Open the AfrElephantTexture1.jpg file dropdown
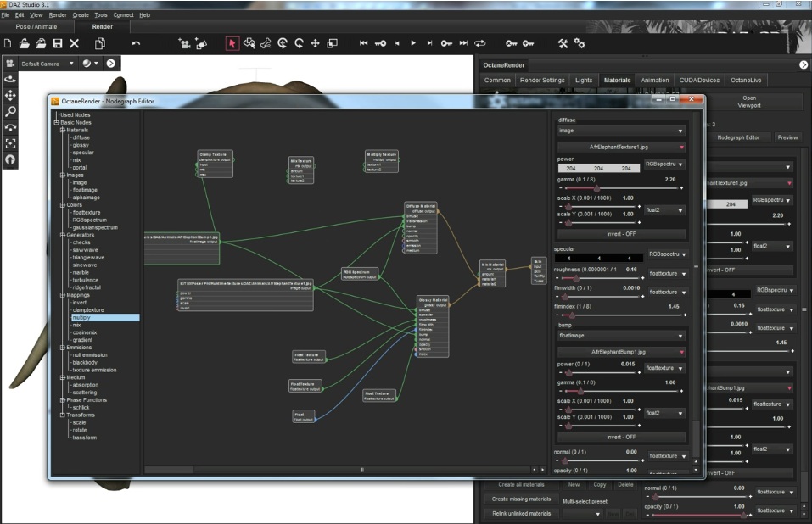Screen dimensions: 812x524 [x=621, y=148]
